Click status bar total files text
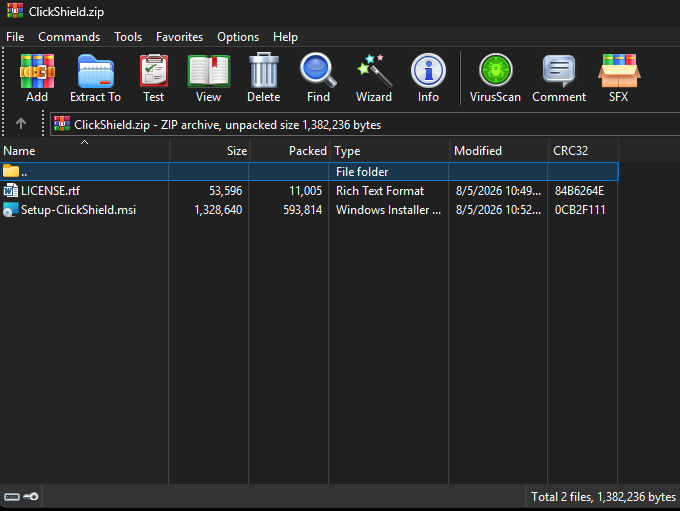680x511 pixels. click(603, 497)
